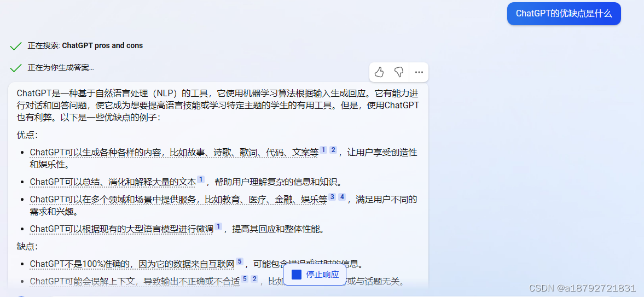Click underlined sentence ChatGPT可以总结、消化和解释大量的文本
This screenshot has width=644, height=297.
click(x=113, y=182)
